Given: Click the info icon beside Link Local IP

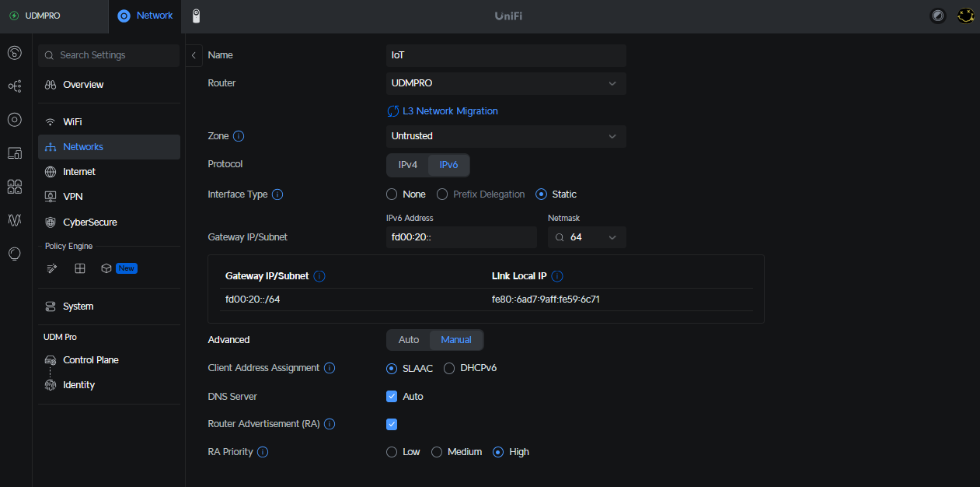Looking at the screenshot, I should coord(557,276).
